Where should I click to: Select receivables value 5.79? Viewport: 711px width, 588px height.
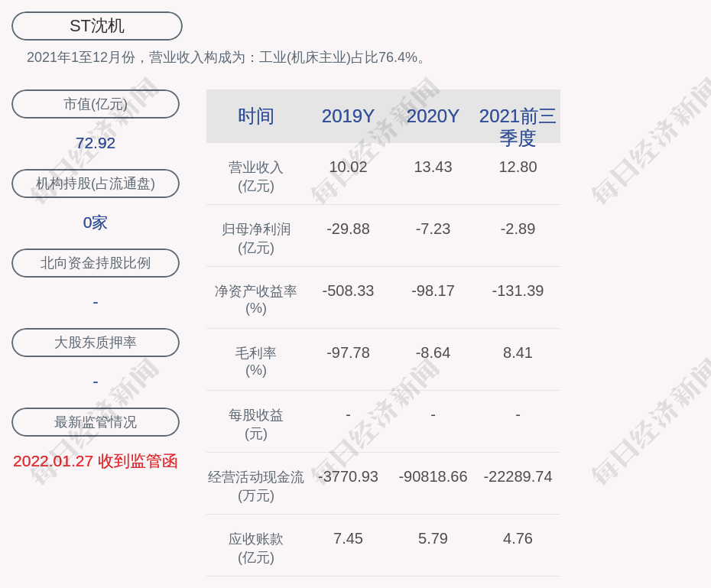(433, 538)
